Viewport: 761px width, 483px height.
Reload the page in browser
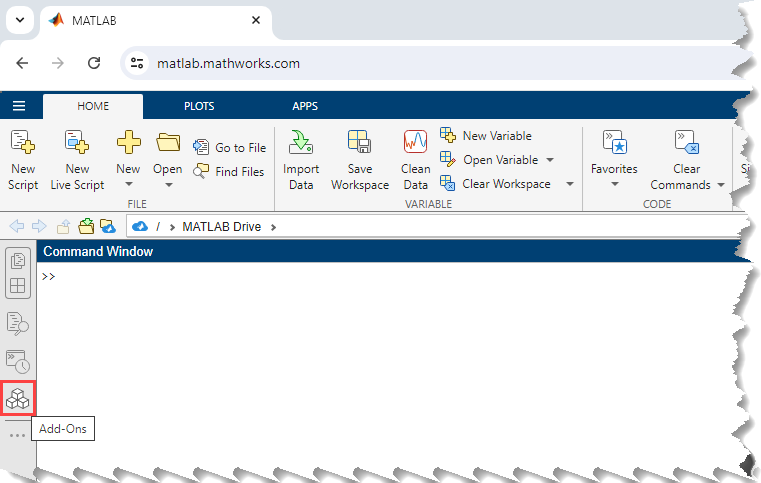pyautogui.click(x=94, y=63)
